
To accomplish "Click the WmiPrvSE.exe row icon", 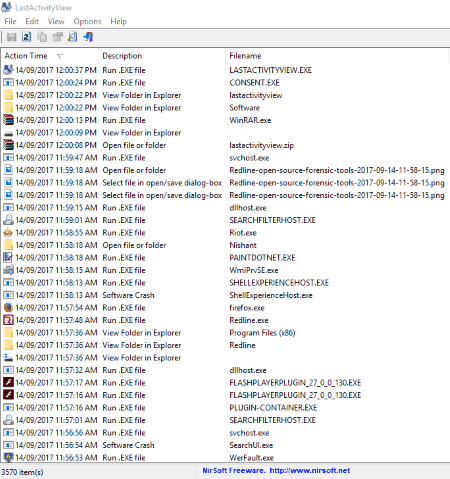I will (x=8, y=270).
